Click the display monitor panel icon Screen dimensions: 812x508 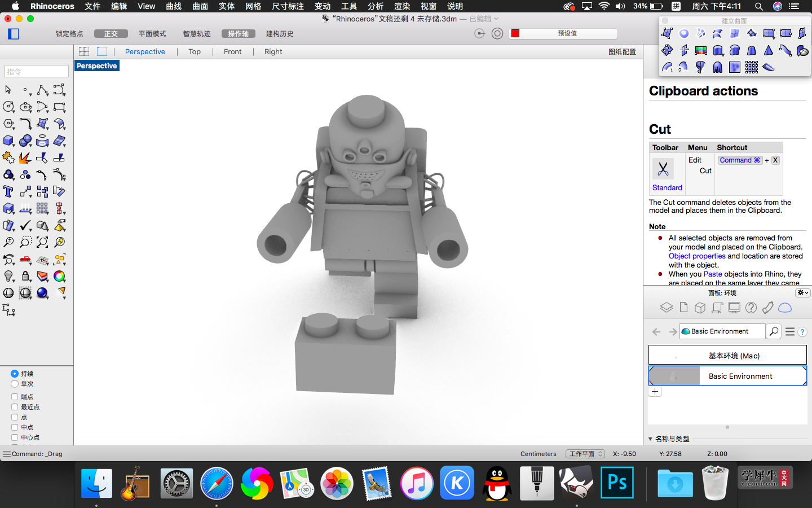pyautogui.click(x=734, y=308)
